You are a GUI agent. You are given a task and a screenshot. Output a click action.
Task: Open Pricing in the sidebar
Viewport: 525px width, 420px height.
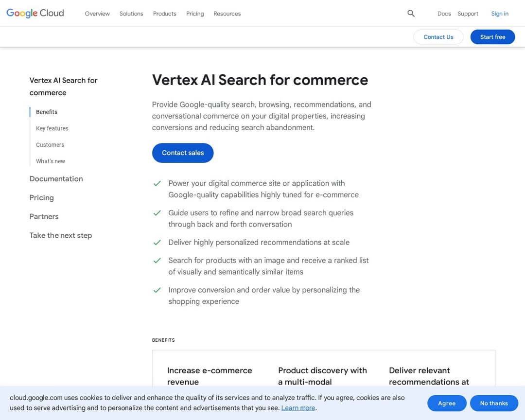[41, 198]
